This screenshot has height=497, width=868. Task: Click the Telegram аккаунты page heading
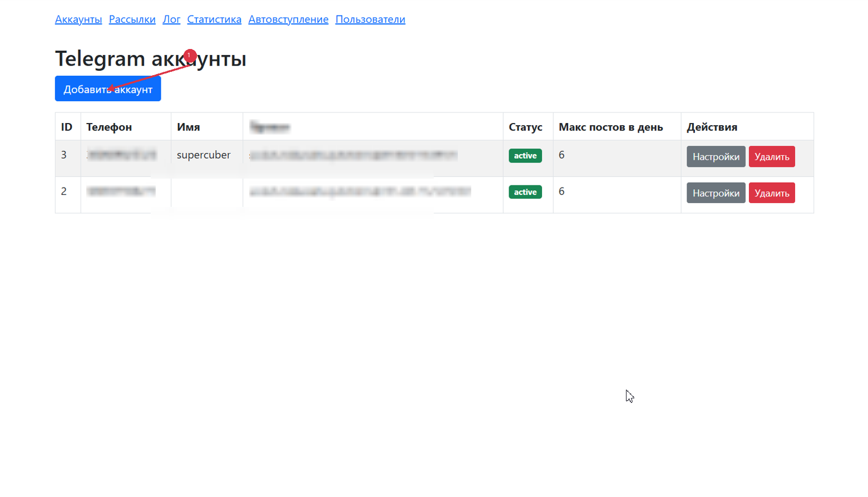click(x=151, y=58)
